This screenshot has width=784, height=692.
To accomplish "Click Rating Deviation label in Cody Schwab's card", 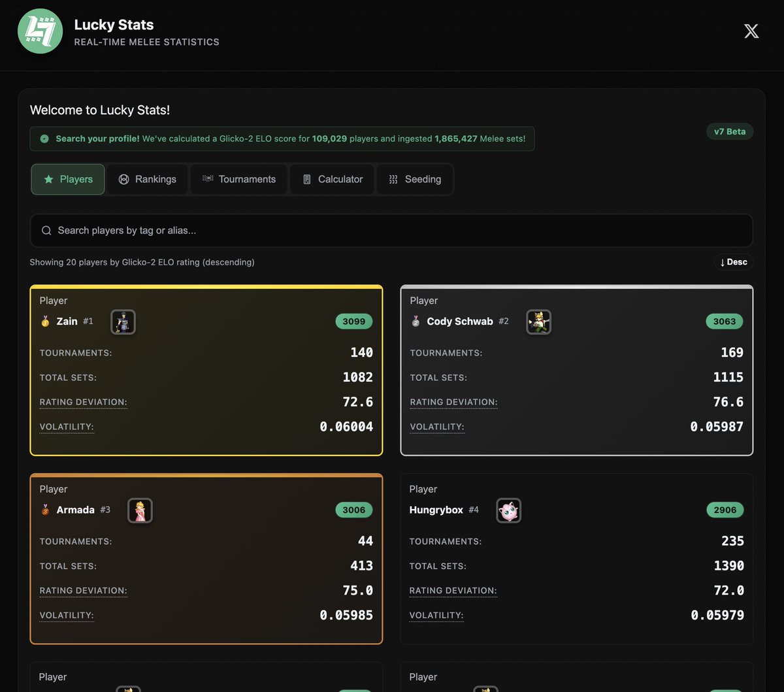I will click(x=454, y=403).
